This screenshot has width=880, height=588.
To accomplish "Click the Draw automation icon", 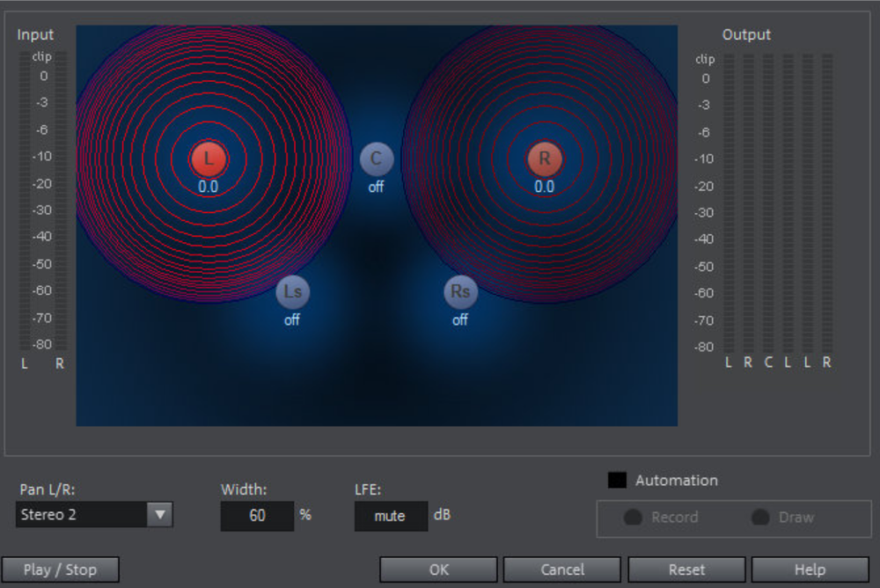I will tap(760, 518).
